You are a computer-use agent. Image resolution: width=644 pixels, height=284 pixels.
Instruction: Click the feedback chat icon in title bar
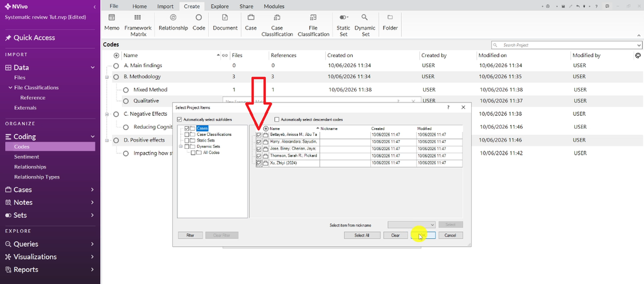pyautogui.click(x=608, y=6)
